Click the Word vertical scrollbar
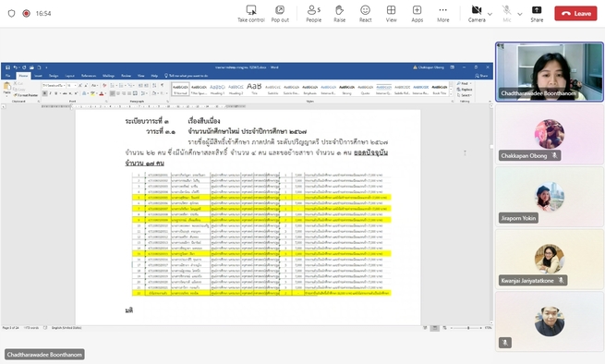Screen dimensions: 605x364 click(x=491, y=214)
